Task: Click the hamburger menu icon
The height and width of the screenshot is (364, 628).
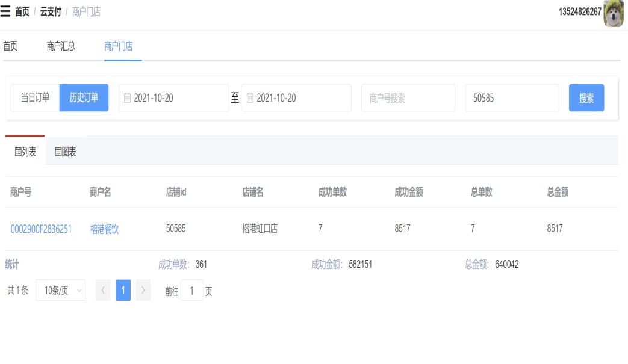Action: point(5,11)
